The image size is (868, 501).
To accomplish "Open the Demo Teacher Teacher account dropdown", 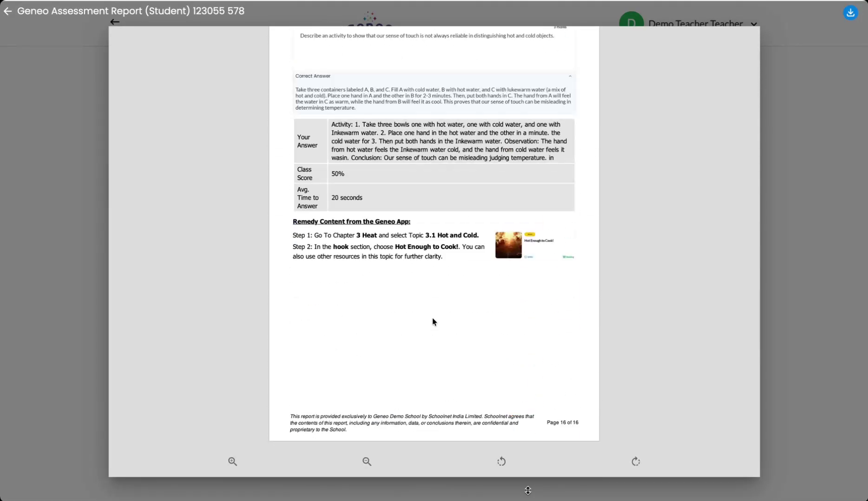I will click(x=753, y=24).
